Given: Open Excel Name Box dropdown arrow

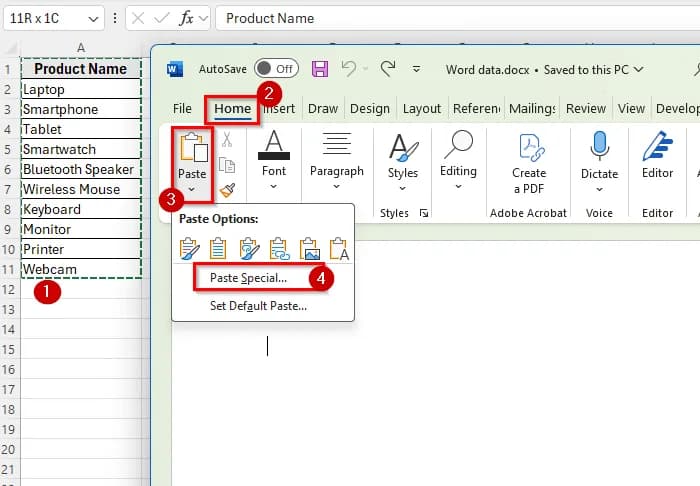Looking at the screenshot, I should click(93, 19).
